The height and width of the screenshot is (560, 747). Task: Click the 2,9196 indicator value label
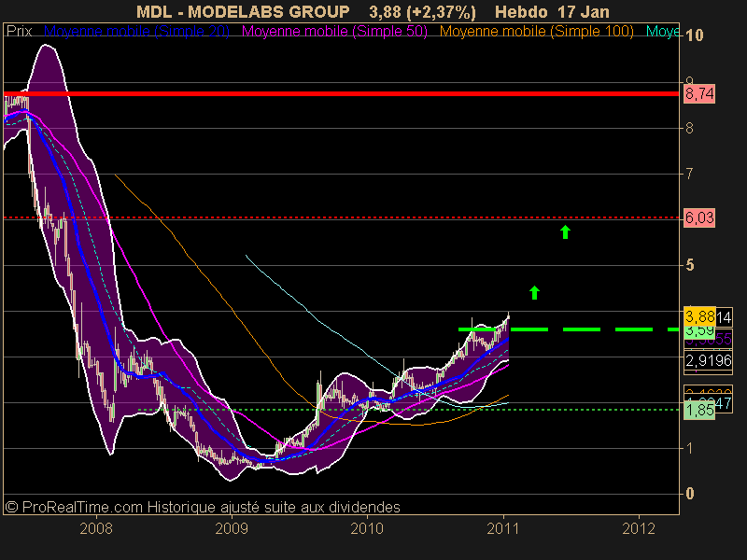(x=709, y=360)
